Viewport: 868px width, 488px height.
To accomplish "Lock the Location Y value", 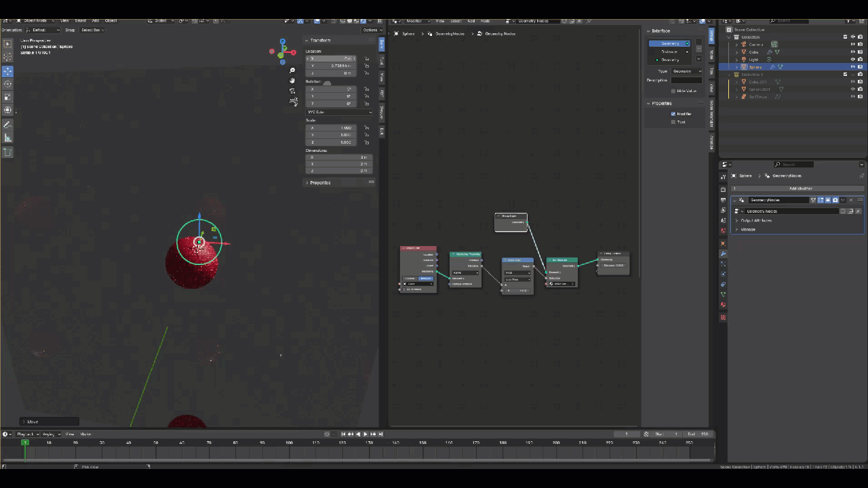I will click(x=366, y=66).
